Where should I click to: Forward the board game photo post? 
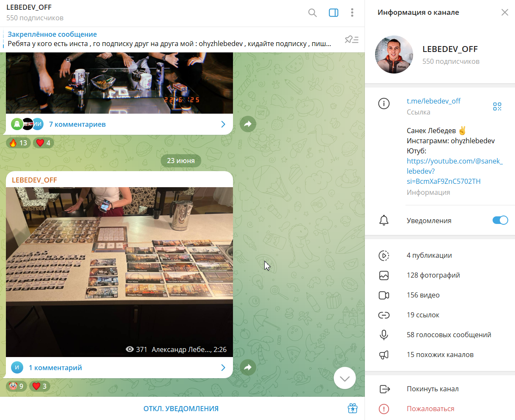pyautogui.click(x=248, y=367)
